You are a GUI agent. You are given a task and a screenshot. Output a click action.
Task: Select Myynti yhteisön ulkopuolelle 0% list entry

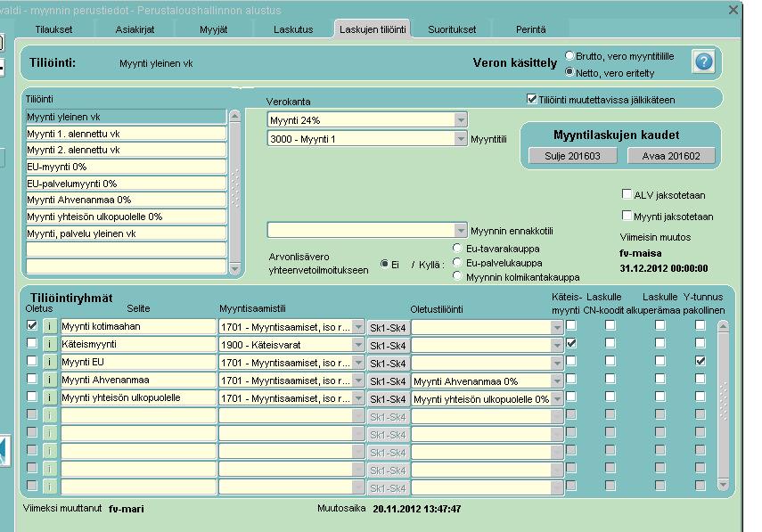coord(127,217)
